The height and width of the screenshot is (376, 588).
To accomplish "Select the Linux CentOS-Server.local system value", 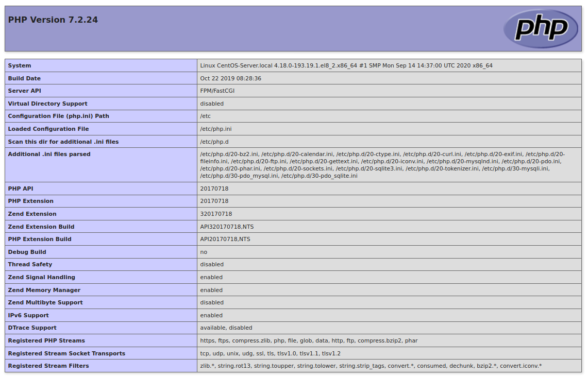I will tap(346, 65).
